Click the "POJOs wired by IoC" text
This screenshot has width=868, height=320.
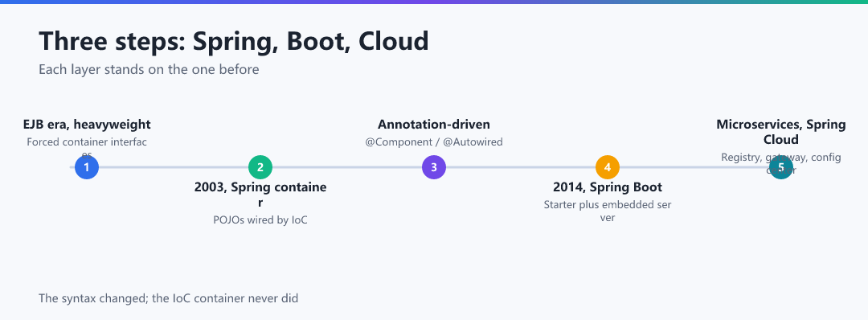[260, 219]
